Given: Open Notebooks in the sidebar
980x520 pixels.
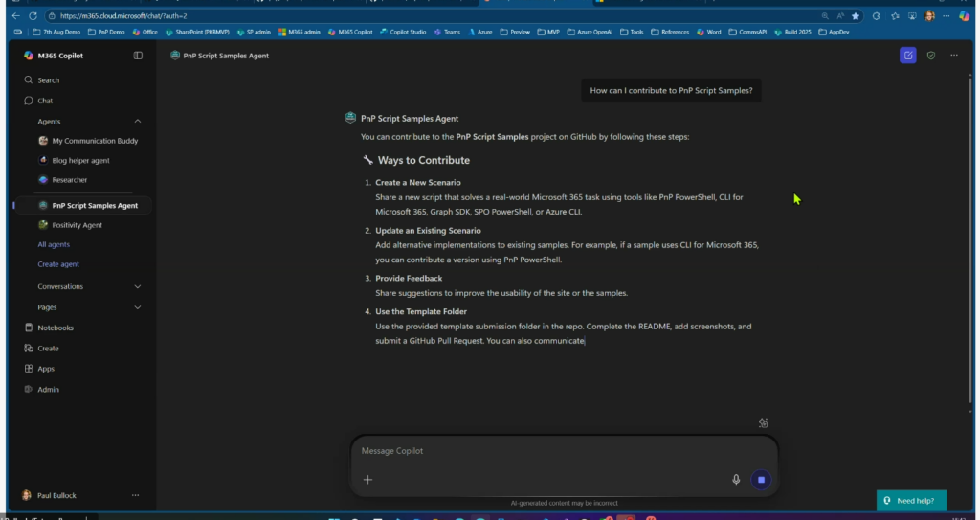Looking at the screenshot, I should (x=49, y=328).
